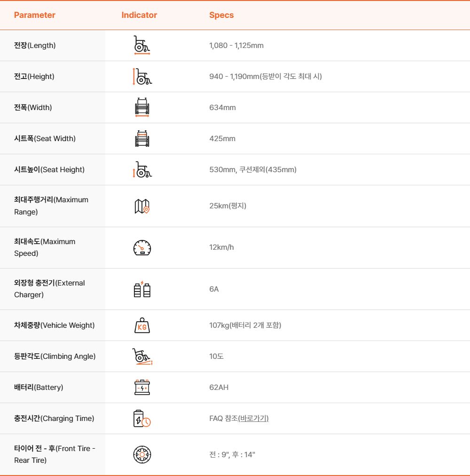Select the 전장(Length) parameter label

35,45
